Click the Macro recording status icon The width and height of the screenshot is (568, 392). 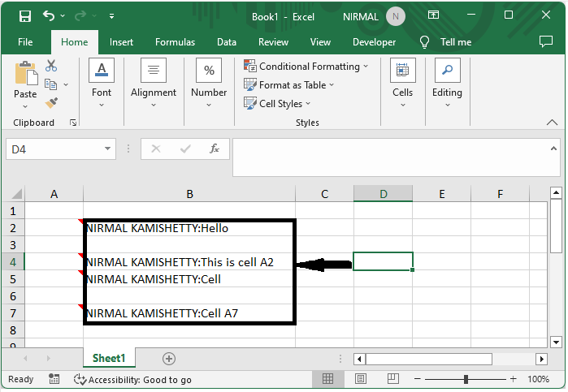coord(54,379)
